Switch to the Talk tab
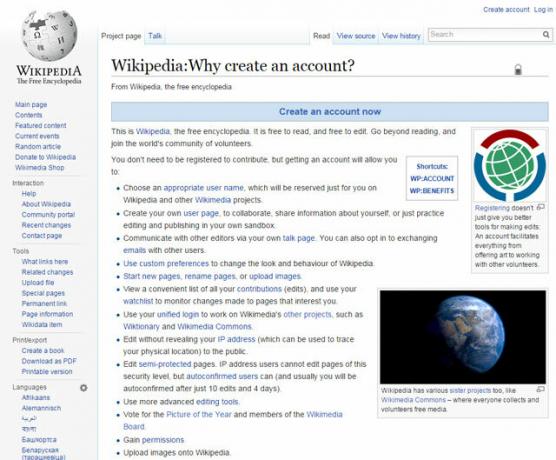The height and width of the screenshot is (460, 556). [x=155, y=36]
